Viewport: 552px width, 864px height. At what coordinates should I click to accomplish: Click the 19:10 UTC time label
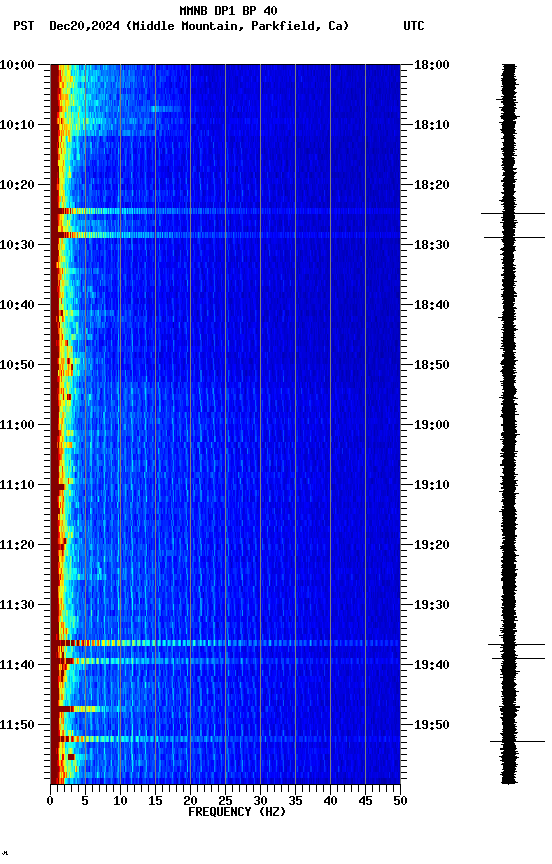click(x=432, y=485)
